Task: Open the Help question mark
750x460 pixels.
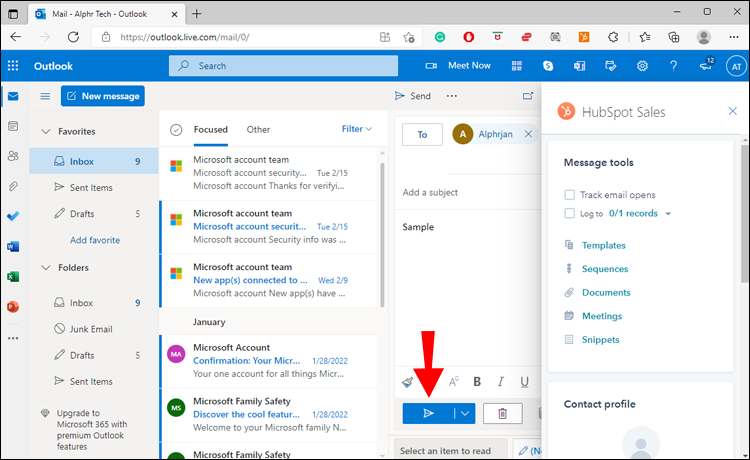Action: tap(673, 66)
